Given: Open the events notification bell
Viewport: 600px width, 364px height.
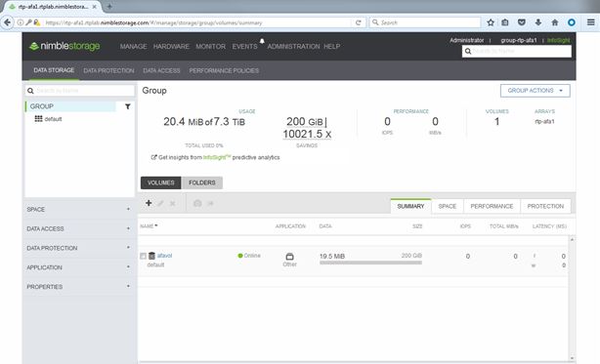Looking at the screenshot, I should point(262,41).
